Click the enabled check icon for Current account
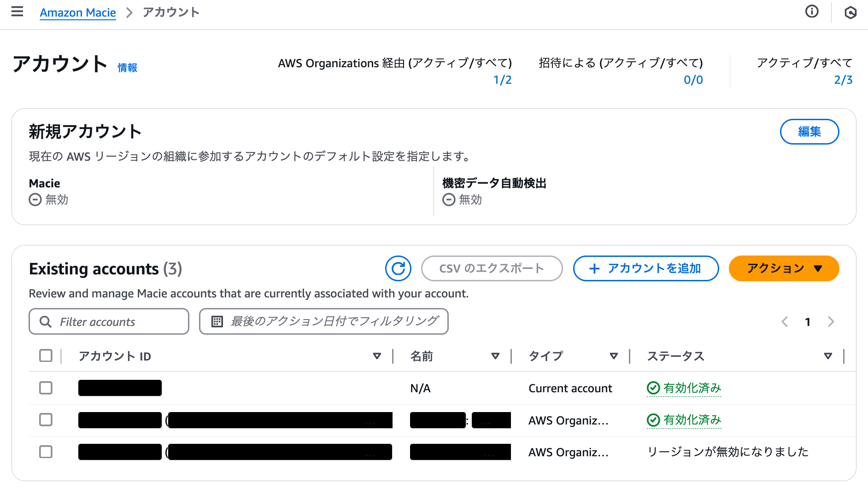Image resolution: width=868 pixels, height=500 pixels. coord(653,388)
